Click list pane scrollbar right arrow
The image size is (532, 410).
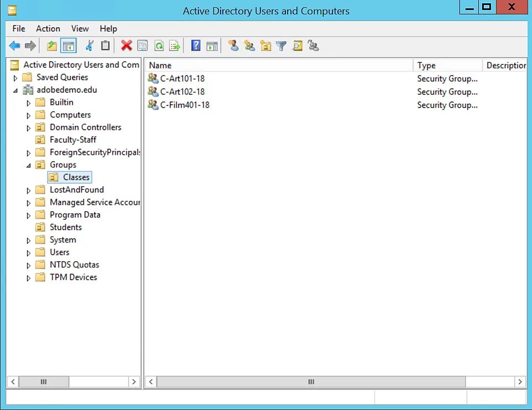tap(520, 382)
